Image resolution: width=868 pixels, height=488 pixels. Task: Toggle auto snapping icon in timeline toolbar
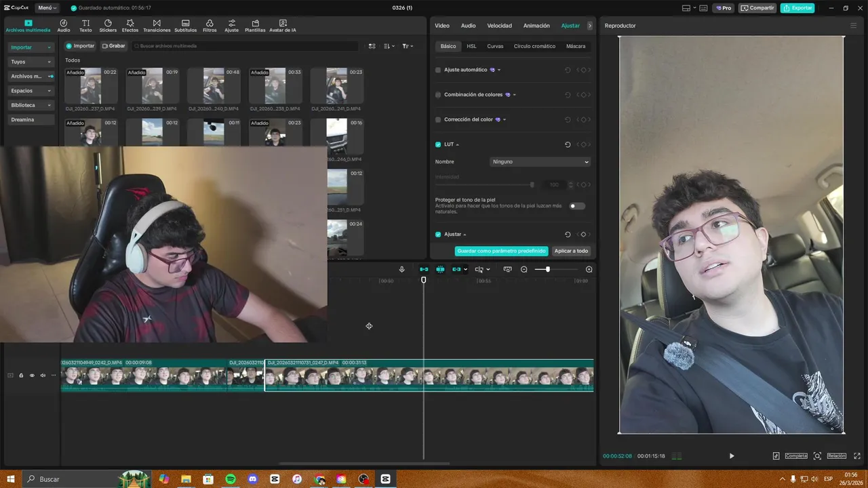440,269
